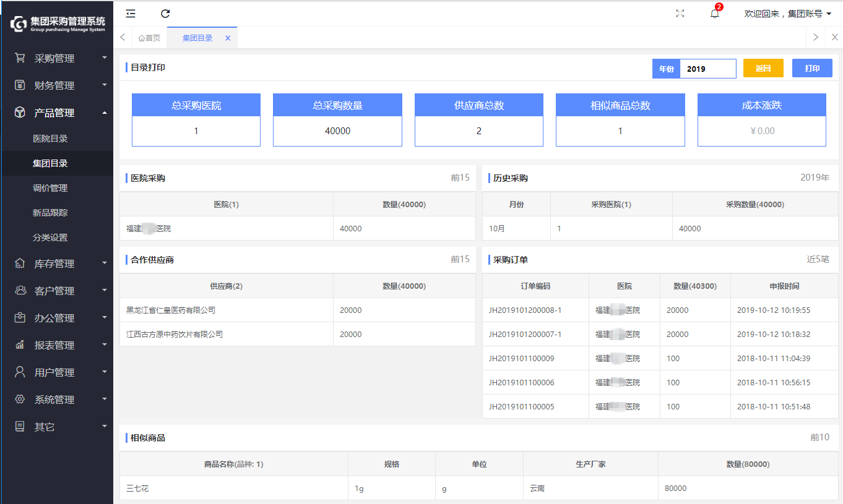Click order code JH2019101100009

(x=522, y=359)
